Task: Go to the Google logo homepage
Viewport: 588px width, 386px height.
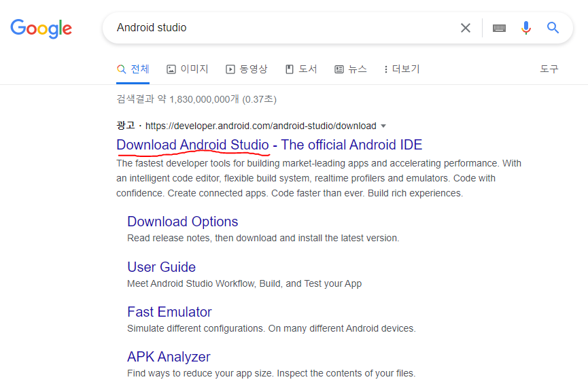Action: [x=41, y=29]
